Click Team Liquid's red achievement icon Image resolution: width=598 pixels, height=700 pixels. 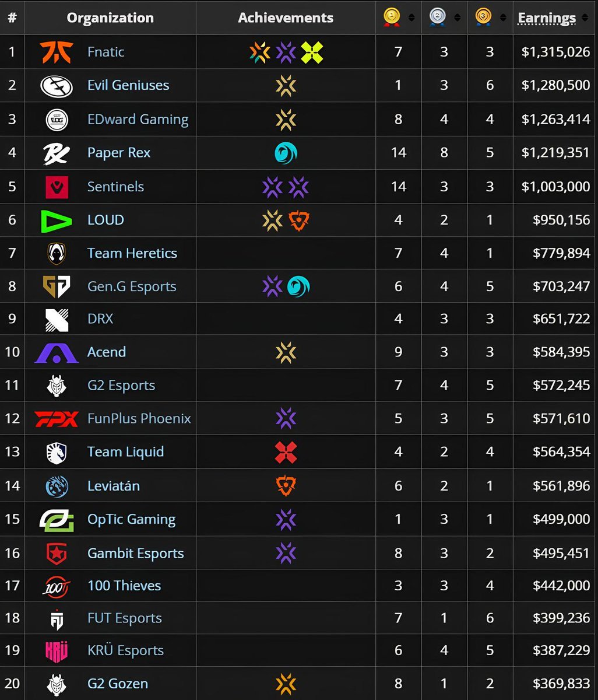coord(286,453)
